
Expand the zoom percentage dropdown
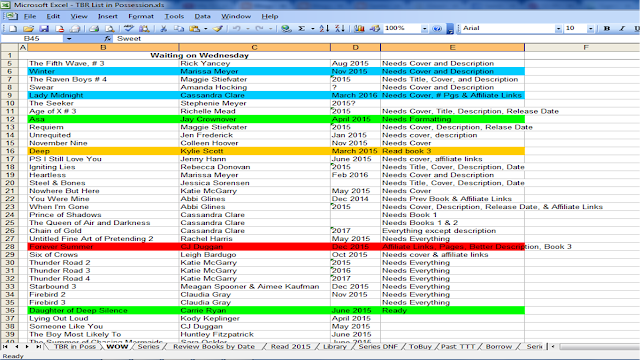tap(424, 29)
